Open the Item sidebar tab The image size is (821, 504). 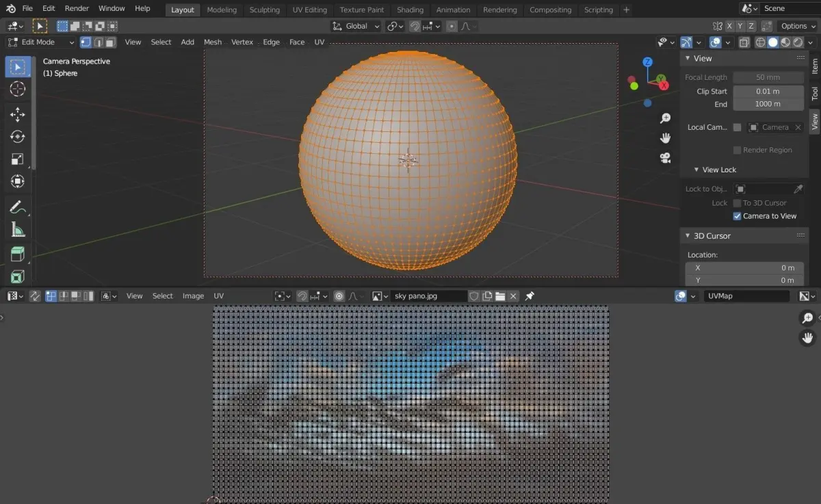(815, 66)
